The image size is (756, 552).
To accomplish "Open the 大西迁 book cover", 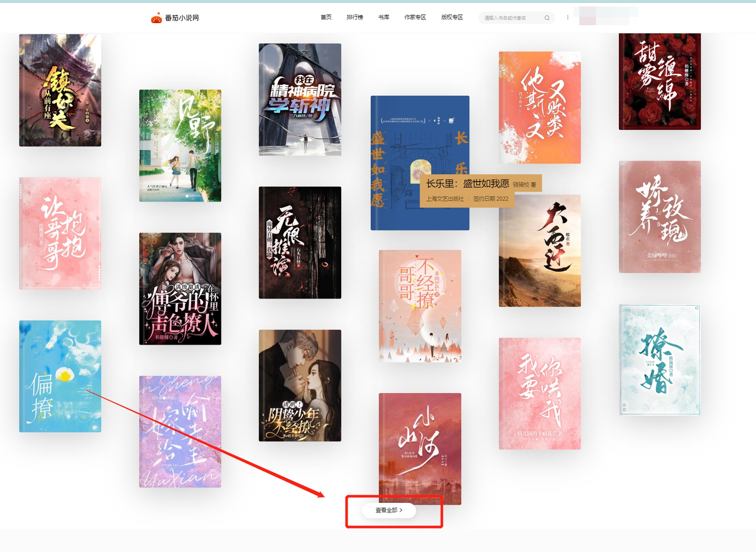I will click(539, 251).
